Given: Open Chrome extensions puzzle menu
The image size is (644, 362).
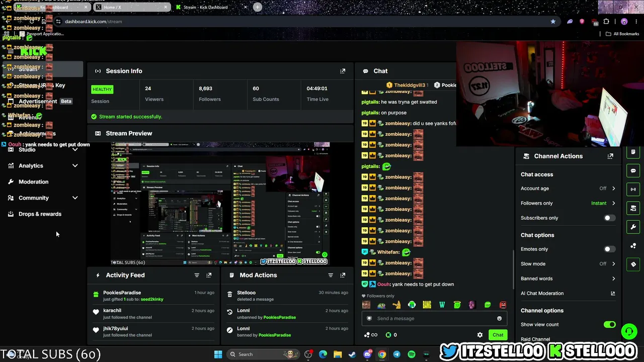Looking at the screenshot, I should [x=606, y=22].
